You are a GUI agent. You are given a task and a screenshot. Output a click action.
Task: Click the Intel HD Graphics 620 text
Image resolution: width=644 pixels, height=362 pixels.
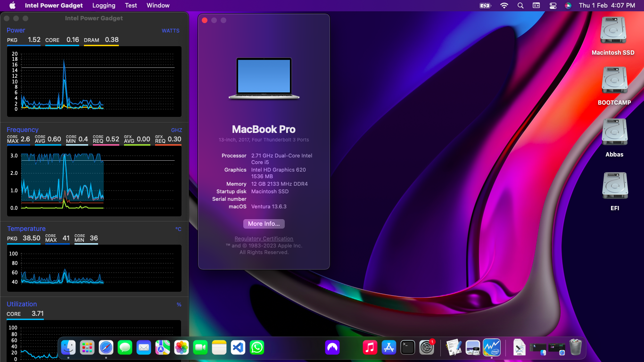click(x=279, y=170)
